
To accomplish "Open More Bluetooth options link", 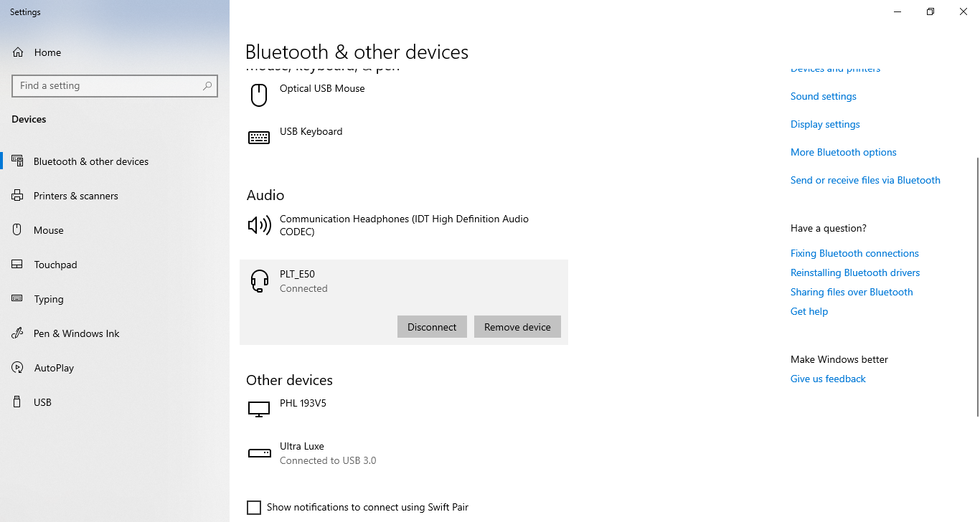I will [x=843, y=152].
